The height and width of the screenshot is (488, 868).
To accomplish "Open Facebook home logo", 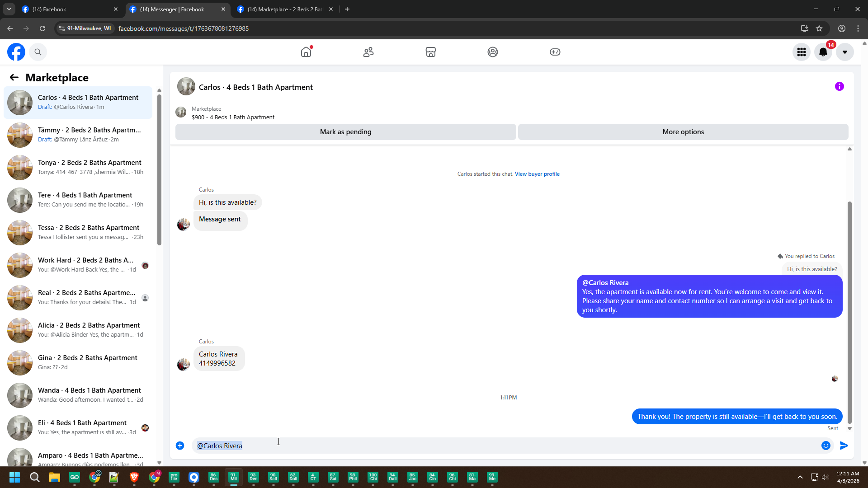I will (x=16, y=52).
